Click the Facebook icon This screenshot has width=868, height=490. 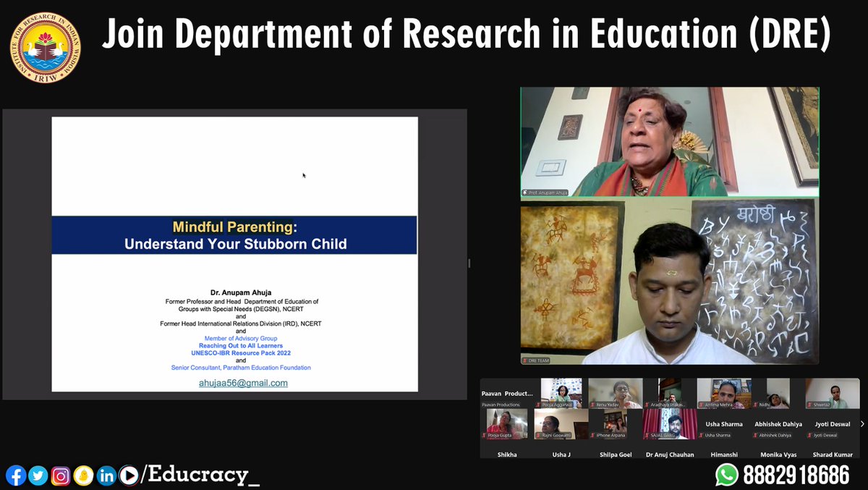point(15,476)
